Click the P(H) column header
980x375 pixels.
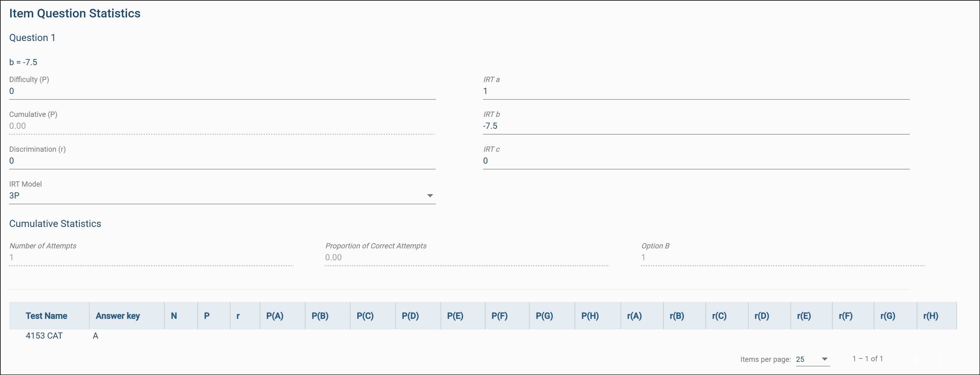click(590, 316)
